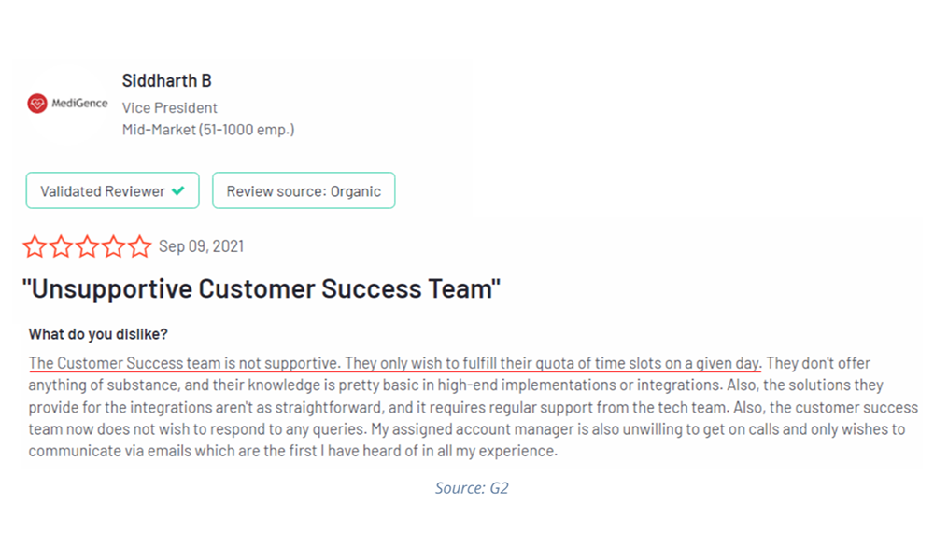Click the green Validated Reviewer checkmark

click(x=178, y=191)
